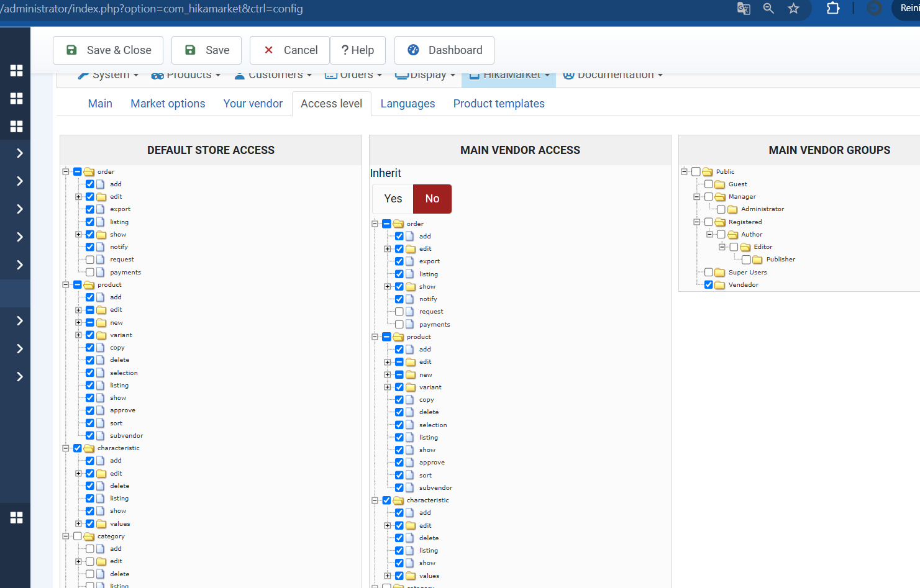Click the characteristic folder icon in Default Store Access
The width and height of the screenshot is (920, 588).
pyautogui.click(x=89, y=448)
